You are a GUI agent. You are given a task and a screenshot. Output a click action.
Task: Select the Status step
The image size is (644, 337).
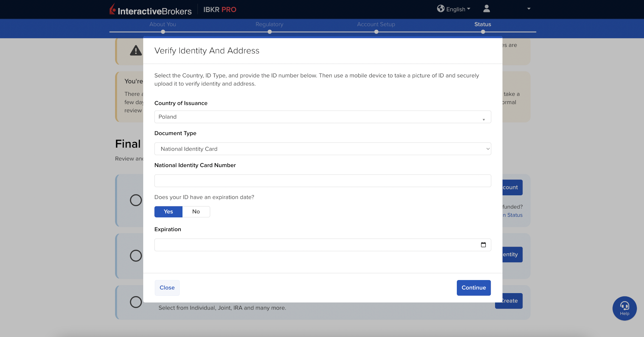click(483, 24)
